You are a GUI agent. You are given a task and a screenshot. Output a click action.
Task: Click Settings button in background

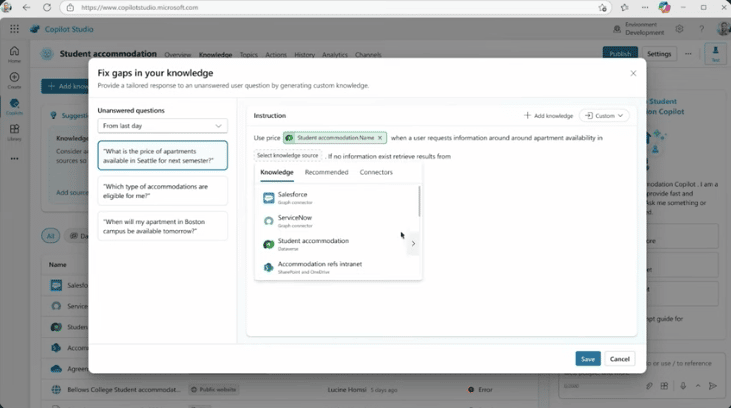point(659,54)
